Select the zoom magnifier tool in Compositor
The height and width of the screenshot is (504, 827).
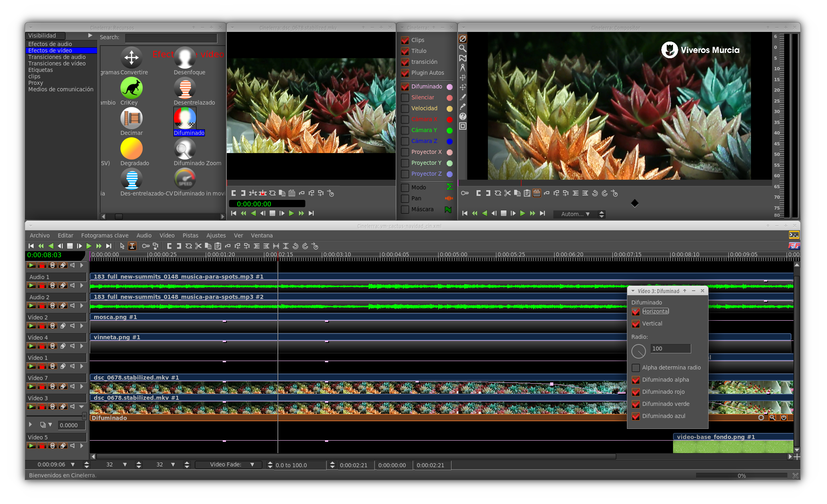(463, 48)
